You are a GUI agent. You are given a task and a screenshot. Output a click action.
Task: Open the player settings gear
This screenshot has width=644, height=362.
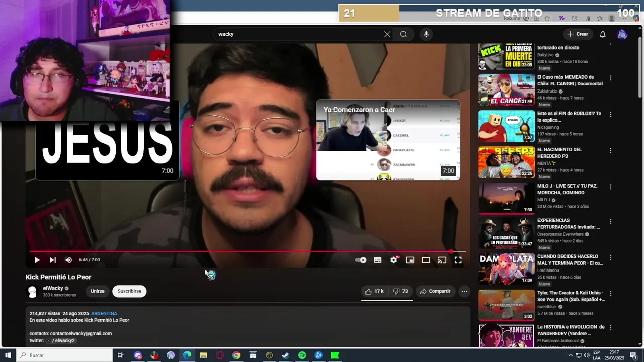pyautogui.click(x=394, y=260)
